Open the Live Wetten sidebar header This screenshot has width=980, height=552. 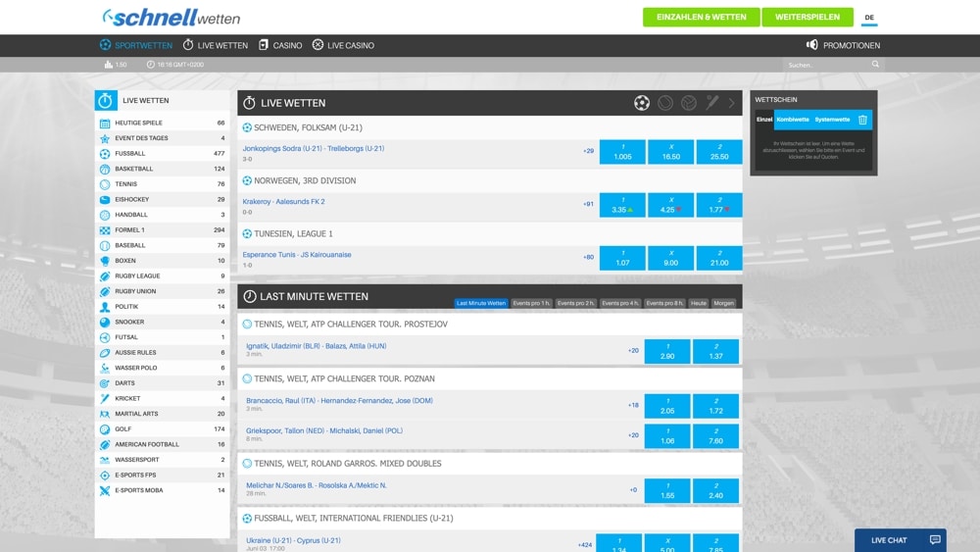click(x=162, y=101)
